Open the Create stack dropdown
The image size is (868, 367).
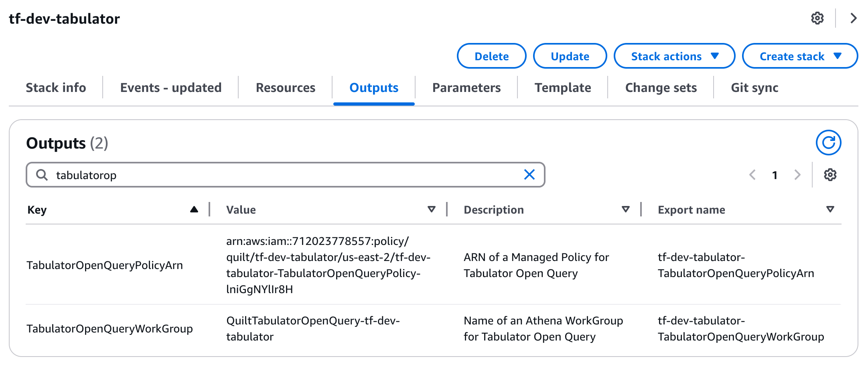800,56
